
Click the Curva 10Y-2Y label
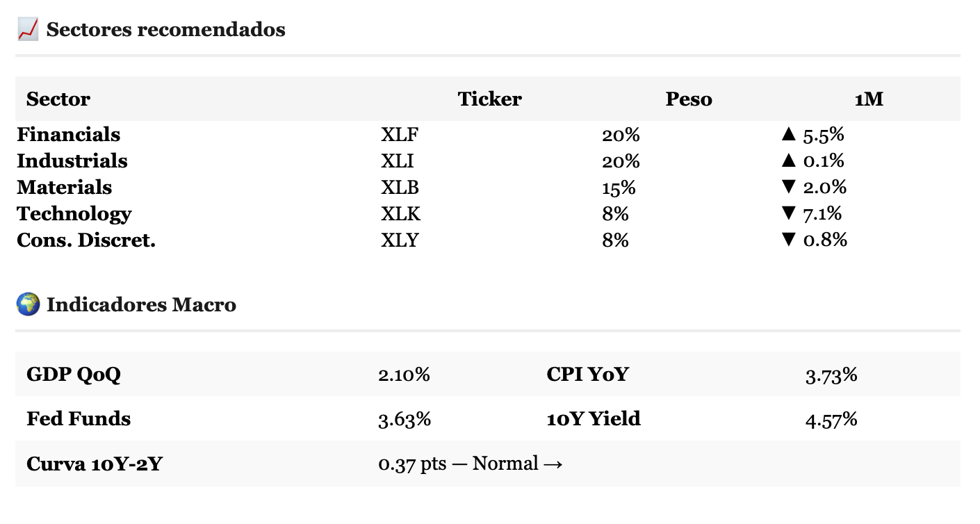[x=94, y=464]
